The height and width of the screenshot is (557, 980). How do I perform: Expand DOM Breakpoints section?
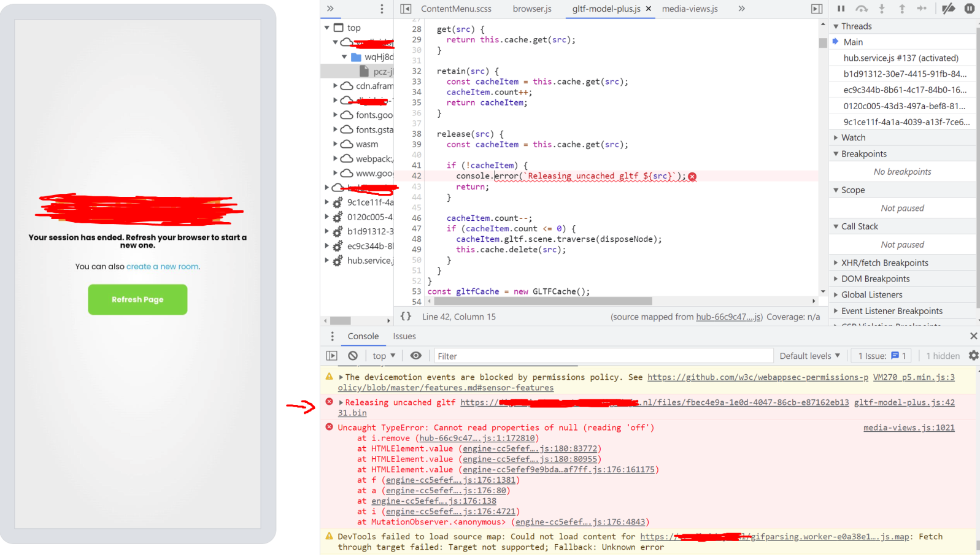836,279
